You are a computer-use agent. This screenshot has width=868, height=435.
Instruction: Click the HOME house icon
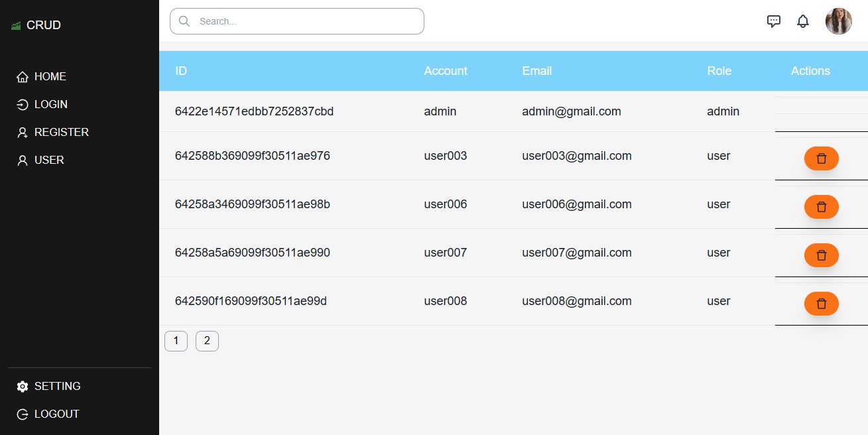(23, 77)
